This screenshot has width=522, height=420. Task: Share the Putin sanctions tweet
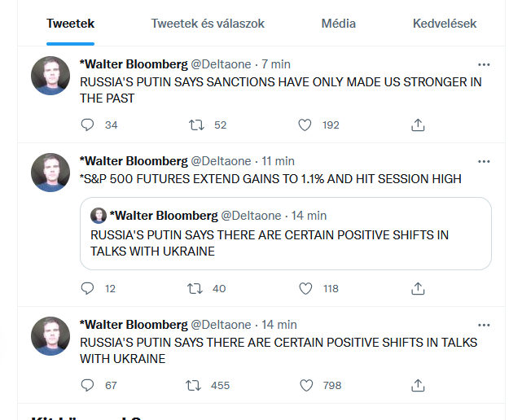[x=418, y=125]
